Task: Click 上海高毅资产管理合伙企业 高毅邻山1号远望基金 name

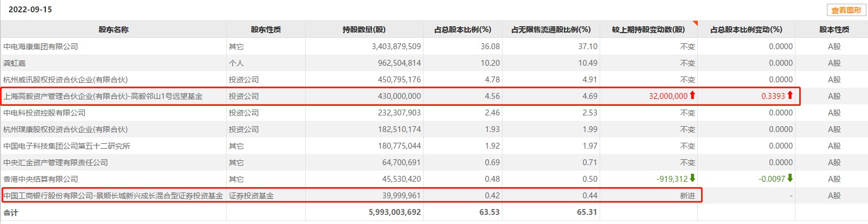Action: click(x=103, y=96)
